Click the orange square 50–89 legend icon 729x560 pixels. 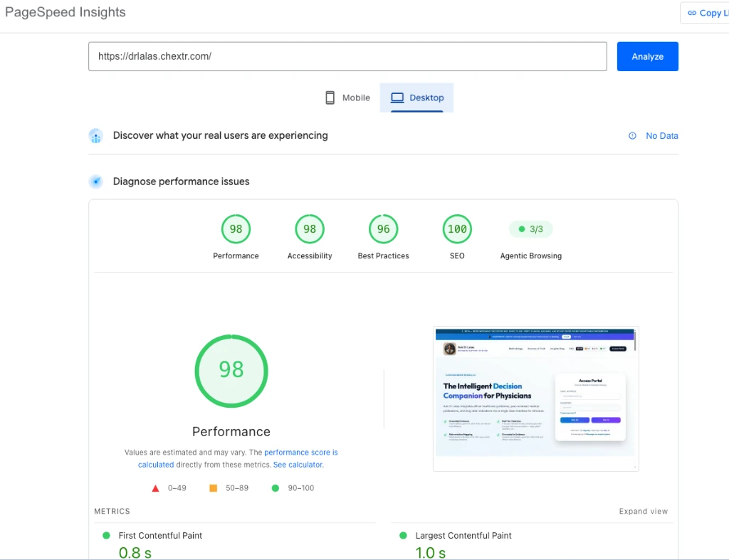click(x=213, y=488)
